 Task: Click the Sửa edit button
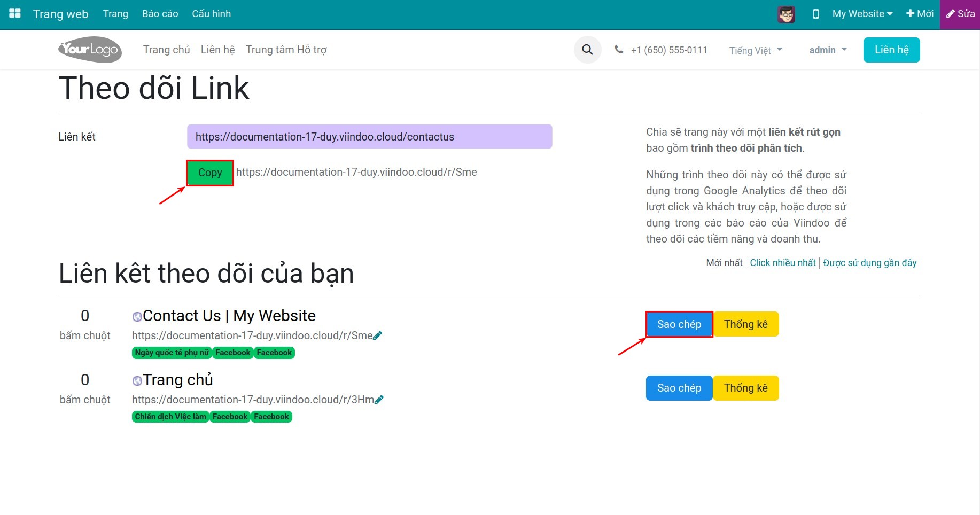point(960,14)
